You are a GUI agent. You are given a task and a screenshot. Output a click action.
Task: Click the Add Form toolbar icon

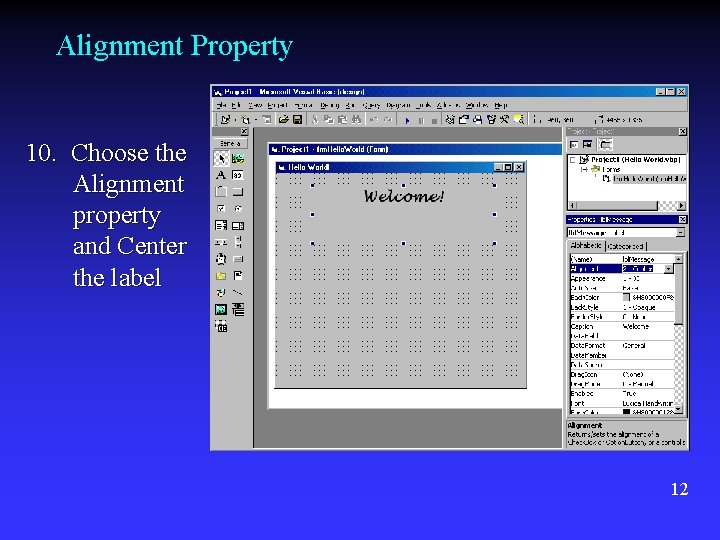point(246,119)
